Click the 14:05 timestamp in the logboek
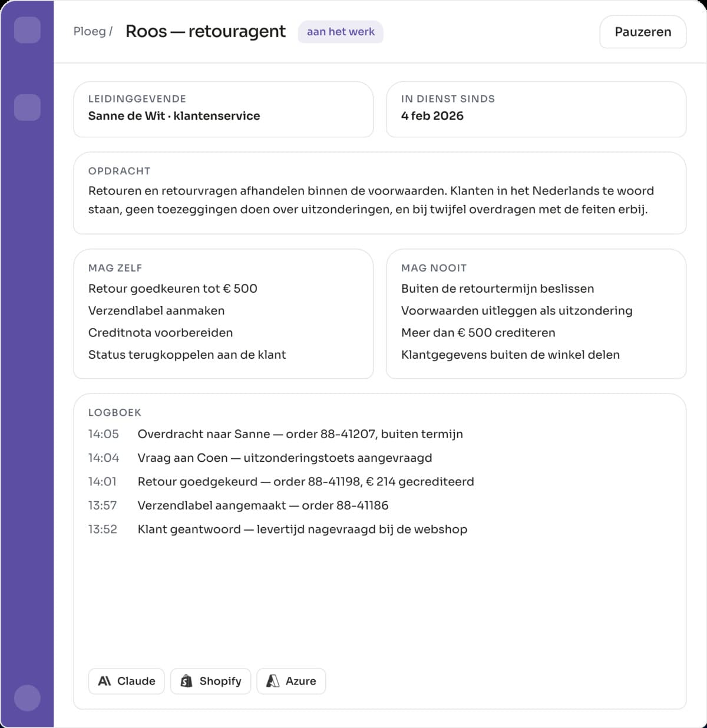Screen dimensions: 707x728 click(x=104, y=434)
